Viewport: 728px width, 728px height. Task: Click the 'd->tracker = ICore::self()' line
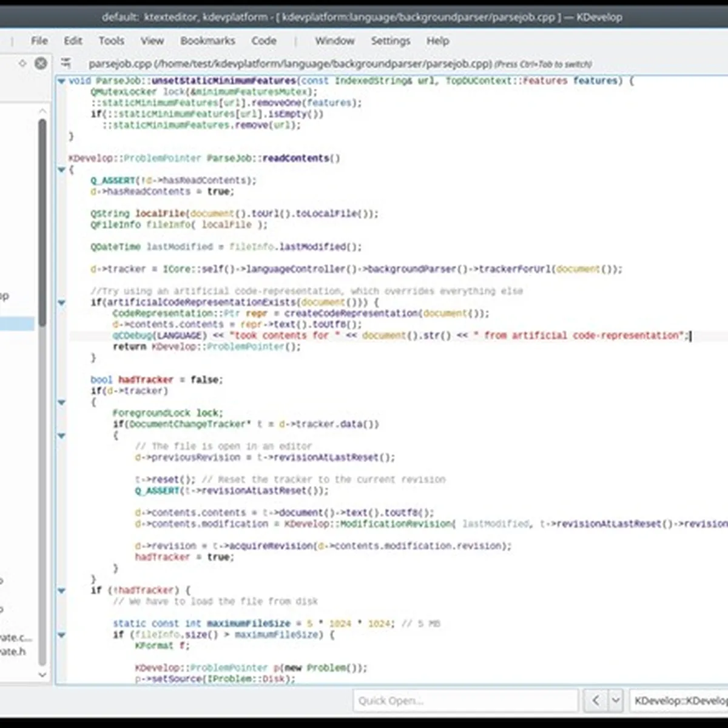click(x=357, y=269)
